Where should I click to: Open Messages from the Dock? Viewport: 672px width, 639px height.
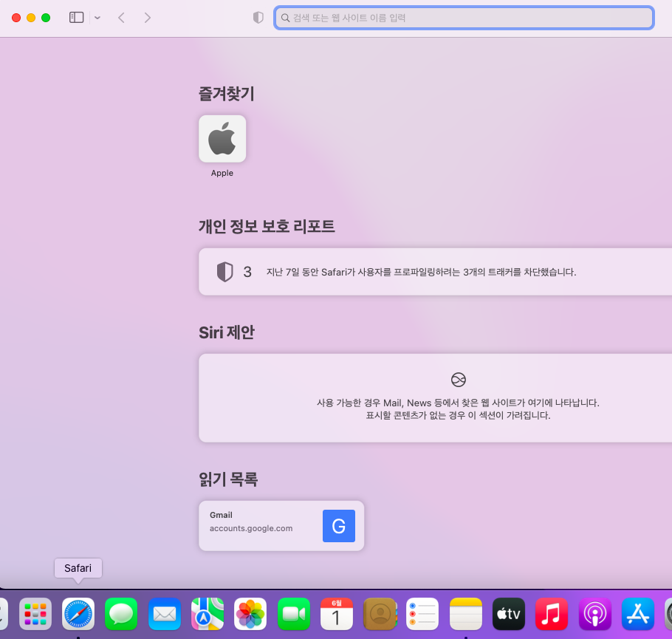pos(121,614)
